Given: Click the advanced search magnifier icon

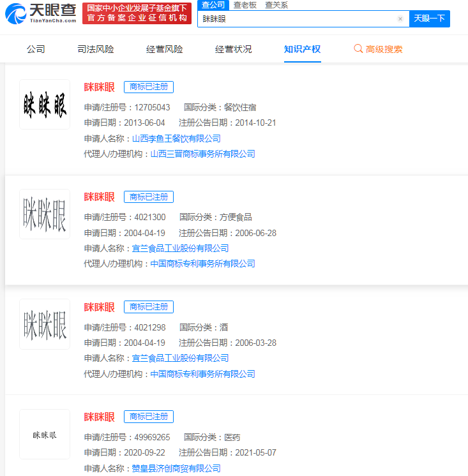Looking at the screenshot, I should (x=358, y=48).
